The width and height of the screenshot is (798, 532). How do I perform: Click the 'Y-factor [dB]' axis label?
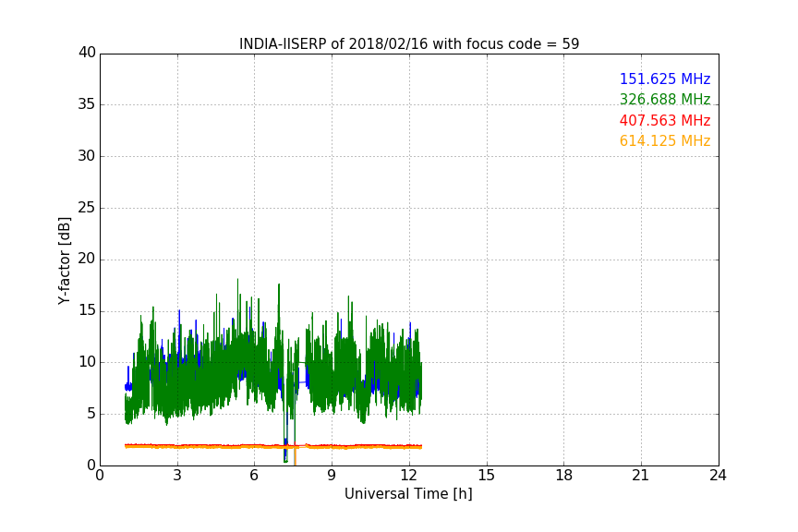click(x=64, y=260)
